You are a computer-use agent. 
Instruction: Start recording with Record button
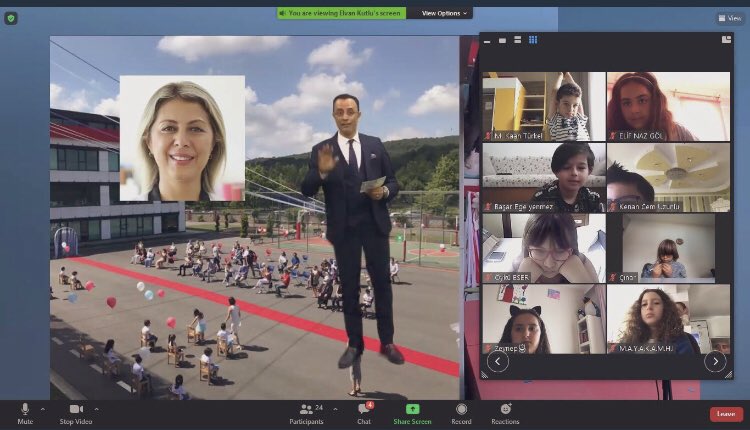(461, 414)
